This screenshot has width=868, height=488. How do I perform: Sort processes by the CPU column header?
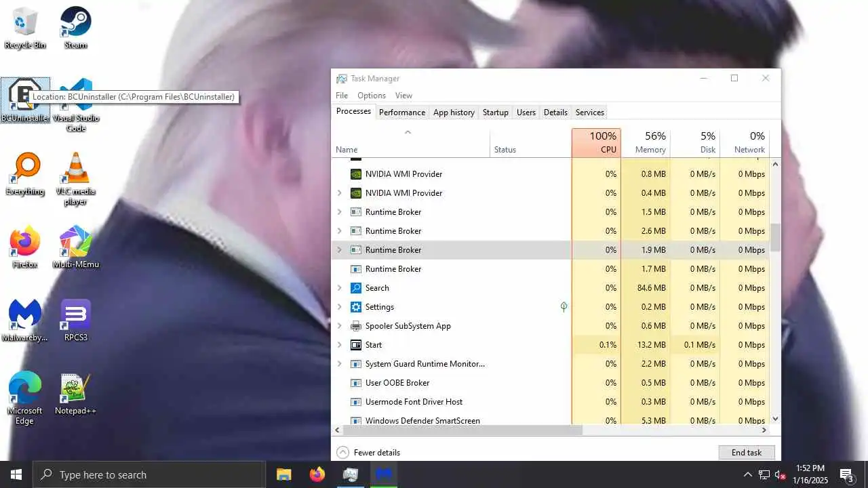click(596, 143)
